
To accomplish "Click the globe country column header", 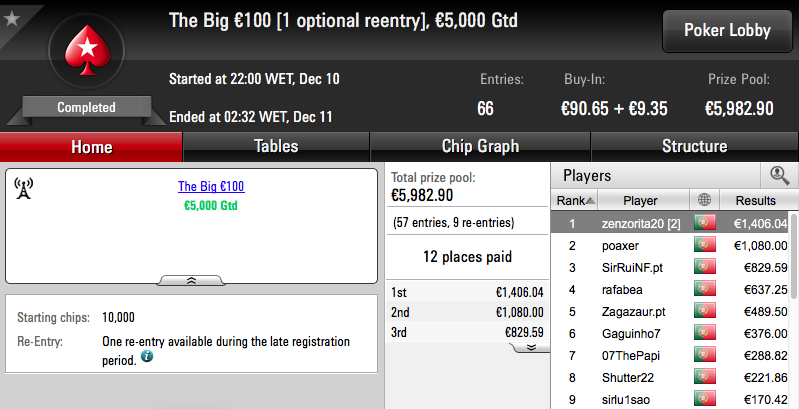I will pos(704,200).
